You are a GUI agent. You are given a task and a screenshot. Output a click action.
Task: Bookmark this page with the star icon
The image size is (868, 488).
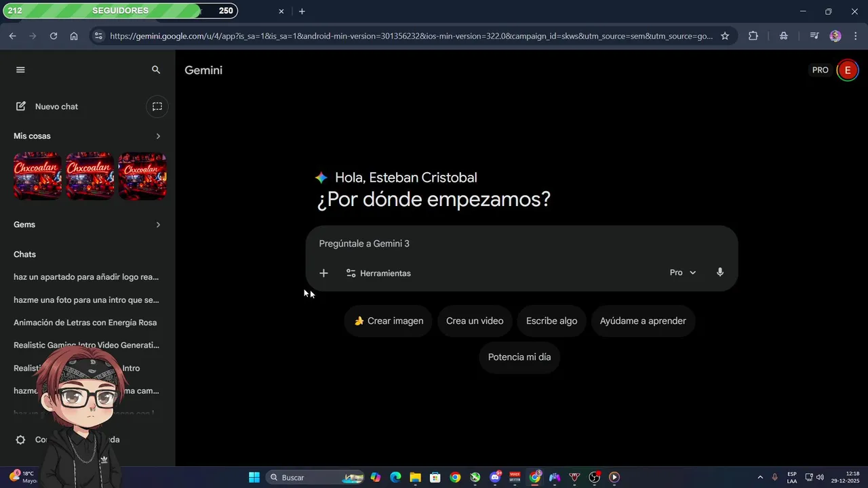725,36
